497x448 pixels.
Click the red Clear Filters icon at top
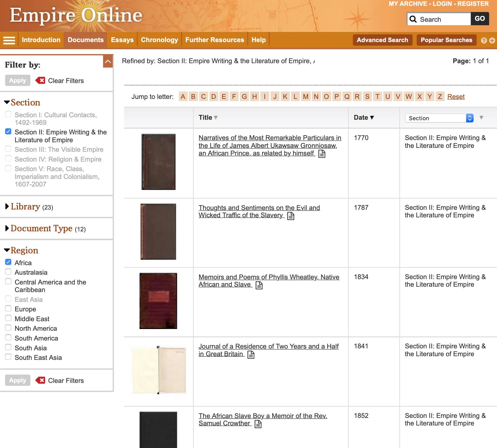[40, 81]
